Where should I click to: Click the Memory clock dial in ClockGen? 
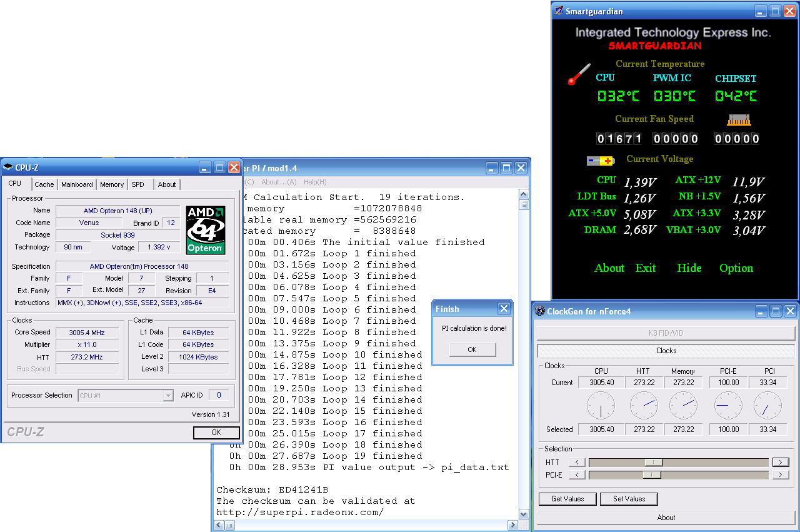click(x=683, y=406)
